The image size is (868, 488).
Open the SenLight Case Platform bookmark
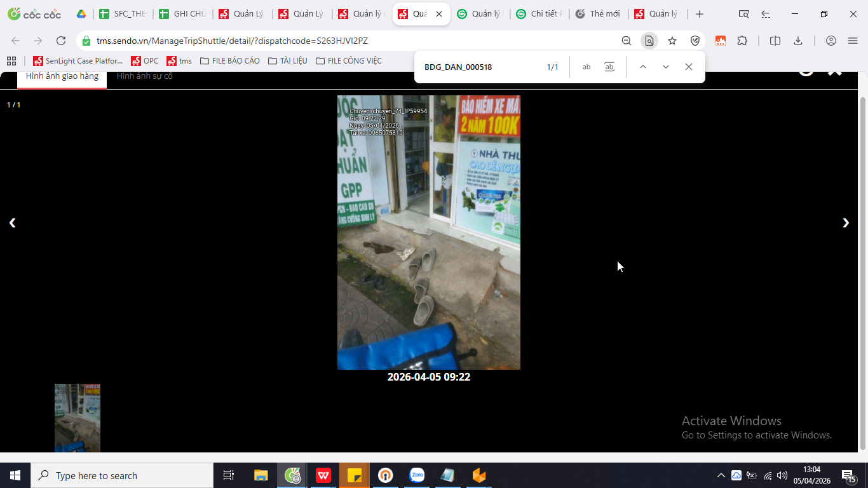click(x=78, y=61)
